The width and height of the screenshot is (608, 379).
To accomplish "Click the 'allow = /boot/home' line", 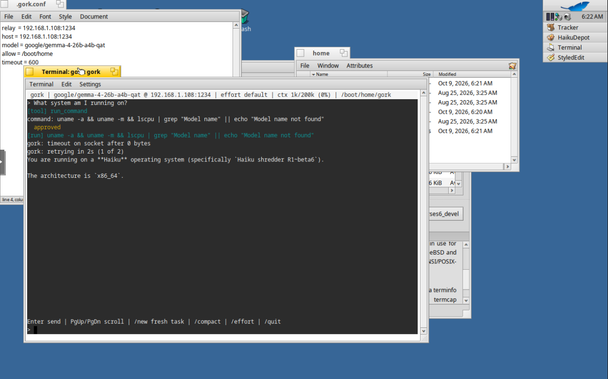I will point(27,54).
